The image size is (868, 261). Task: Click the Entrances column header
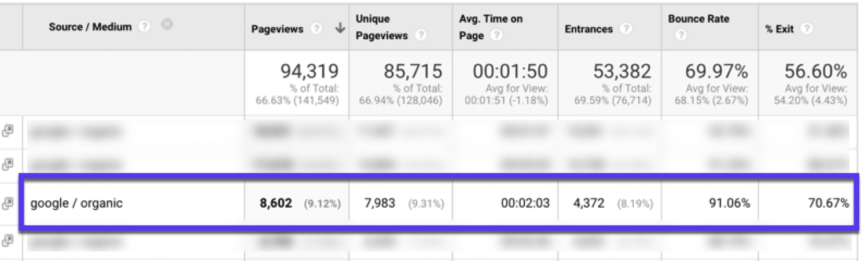coord(589,29)
